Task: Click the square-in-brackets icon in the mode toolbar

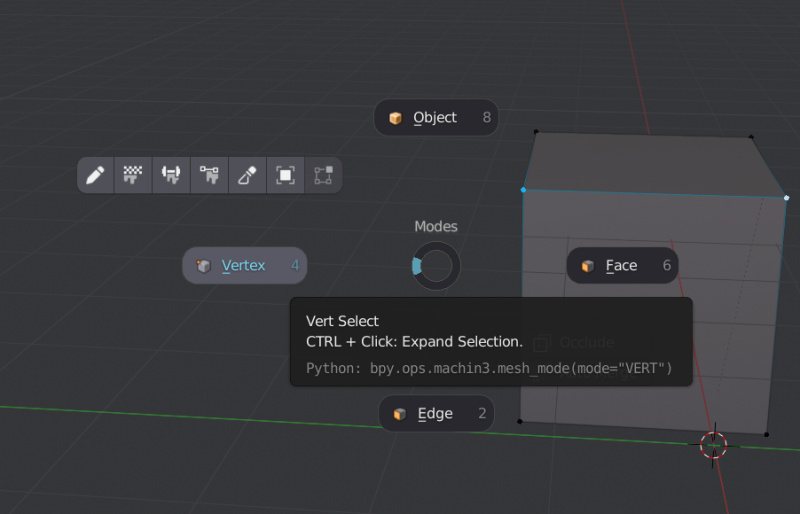Action: (x=285, y=175)
